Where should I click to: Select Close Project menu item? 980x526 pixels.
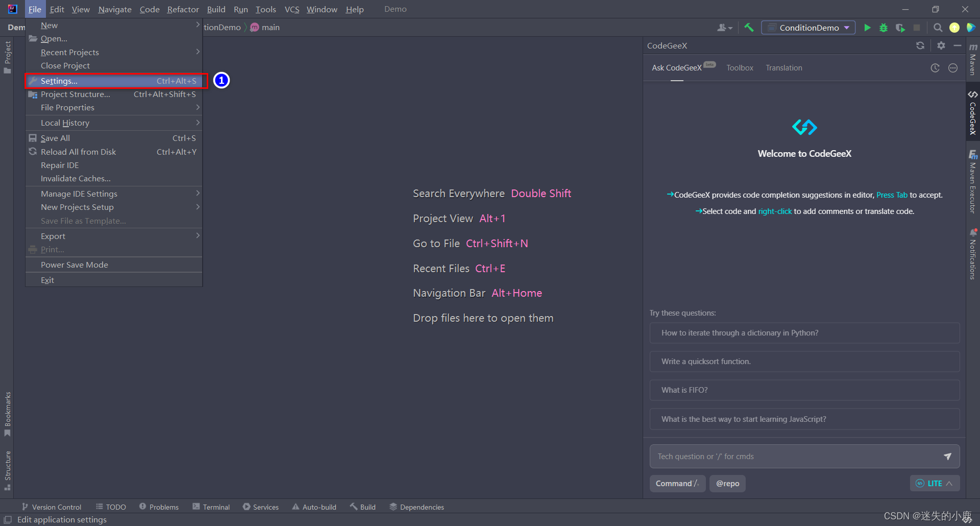pos(114,65)
